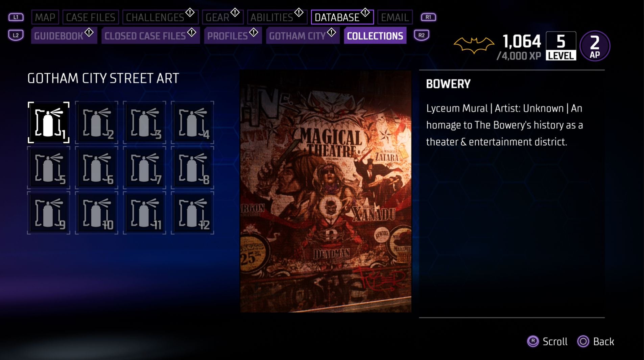Select street art spray can number 6
Image resolution: width=644 pixels, height=360 pixels.
coord(97,168)
